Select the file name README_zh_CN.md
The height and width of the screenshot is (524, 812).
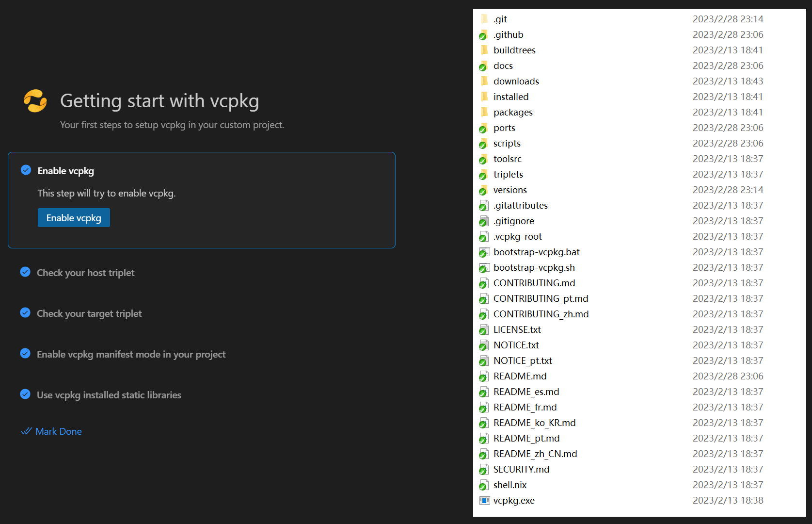[x=535, y=454]
